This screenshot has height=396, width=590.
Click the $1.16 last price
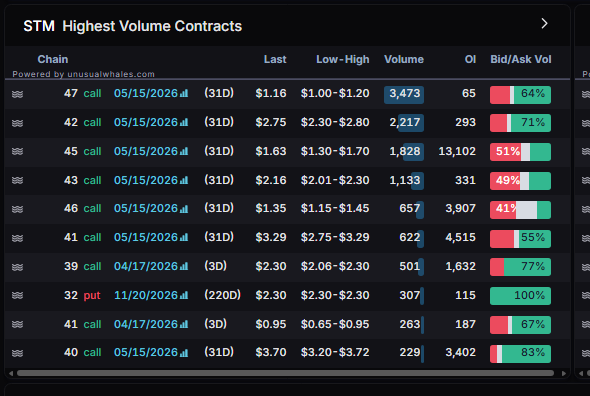(x=271, y=93)
